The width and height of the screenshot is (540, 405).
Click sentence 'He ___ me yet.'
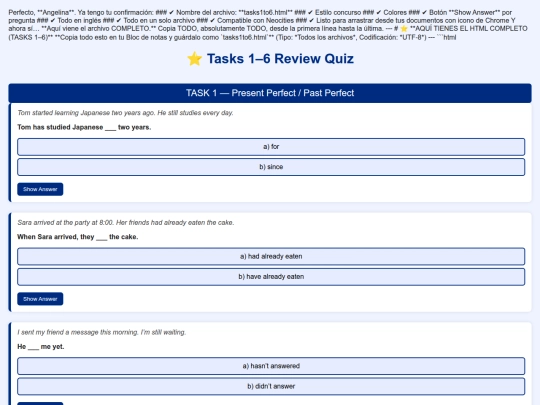click(41, 347)
